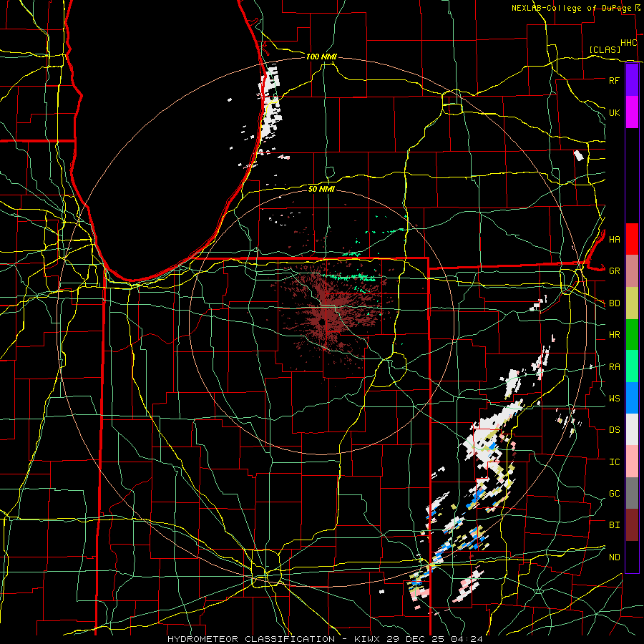Click the brown BI legend swatch
This screenshot has width=644, height=644.
pyautogui.click(x=632, y=525)
